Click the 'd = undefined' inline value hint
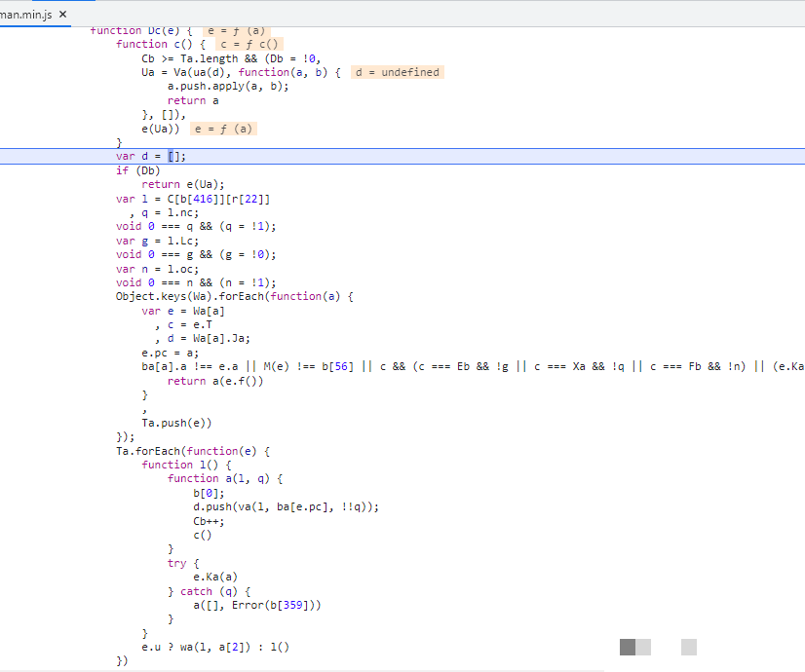The width and height of the screenshot is (805, 672). (397, 72)
